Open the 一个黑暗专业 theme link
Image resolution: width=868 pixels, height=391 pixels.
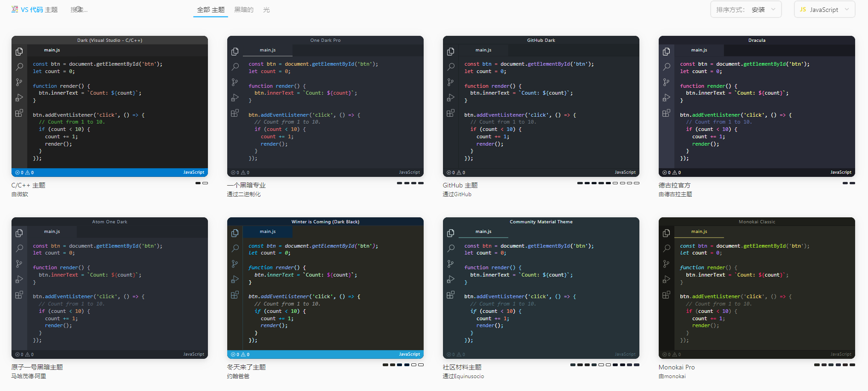coord(247,185)
